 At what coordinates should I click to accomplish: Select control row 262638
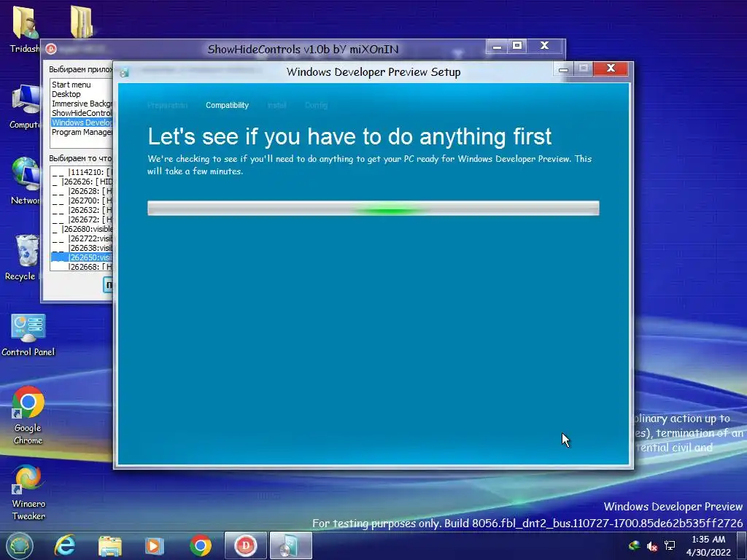[82, 248]
